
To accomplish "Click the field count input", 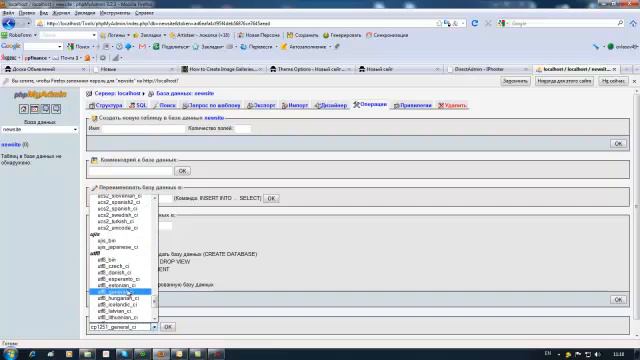I will pos(243,129).
